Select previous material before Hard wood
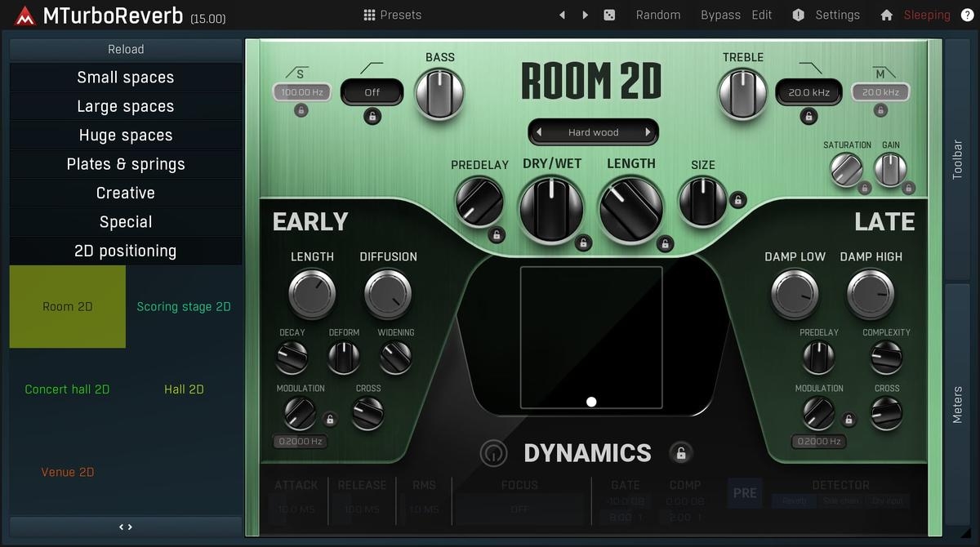The image size is (980, 547). pos(539,132)
